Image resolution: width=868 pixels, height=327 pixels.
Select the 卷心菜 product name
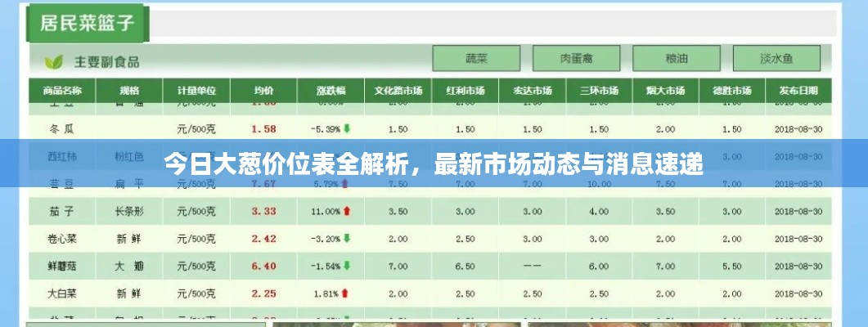pyautogui.click(x=61, y=239)
